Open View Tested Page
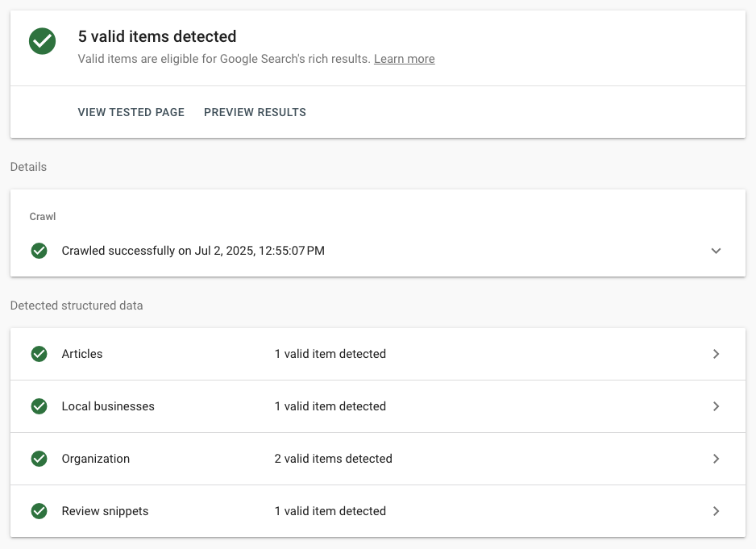This screenshot has width=756, height=549. pyautogui.click(x=131, y=112)
